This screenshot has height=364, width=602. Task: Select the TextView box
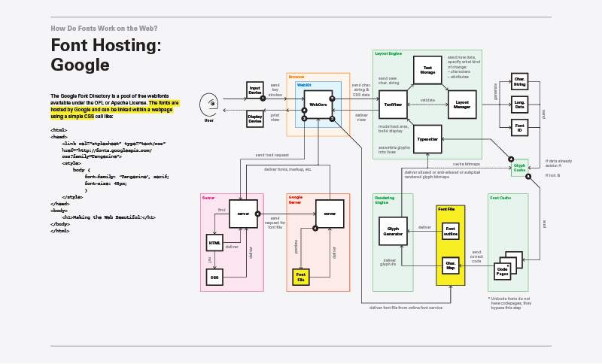[393, 105]
